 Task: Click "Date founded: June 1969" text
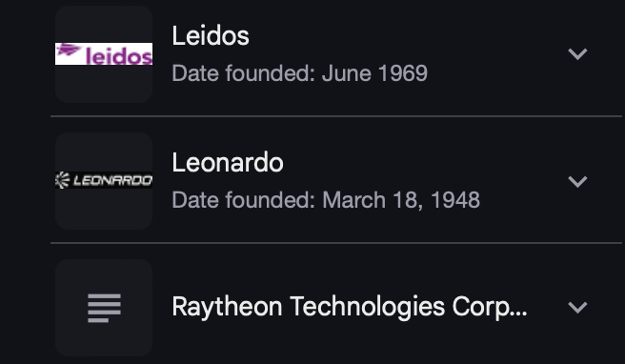[300, 73]
